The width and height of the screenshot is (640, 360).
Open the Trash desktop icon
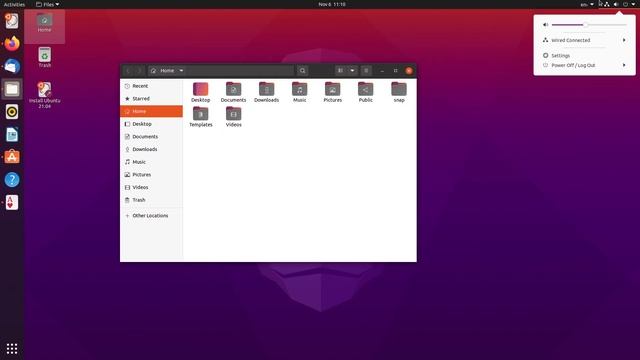click(x=44, y=57)
